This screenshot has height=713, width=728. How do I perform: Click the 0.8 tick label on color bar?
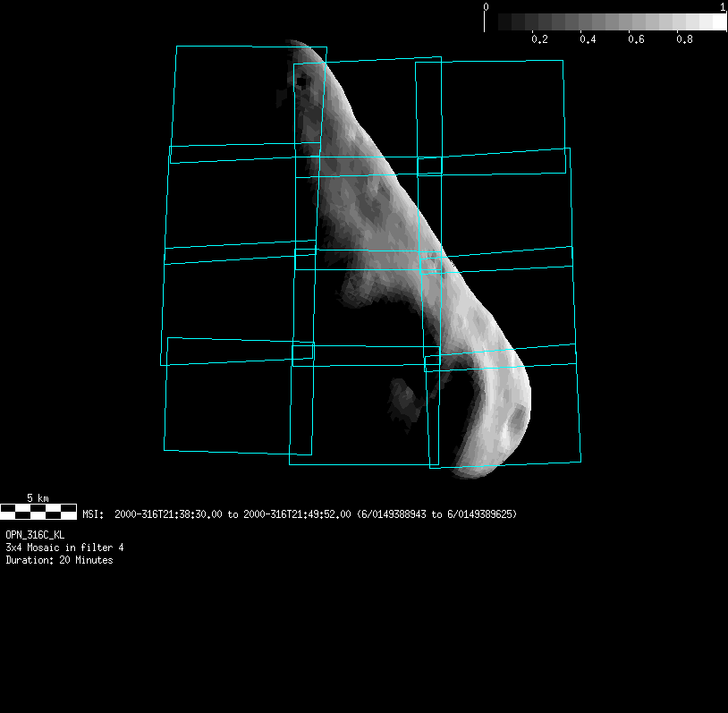point(684,39)
